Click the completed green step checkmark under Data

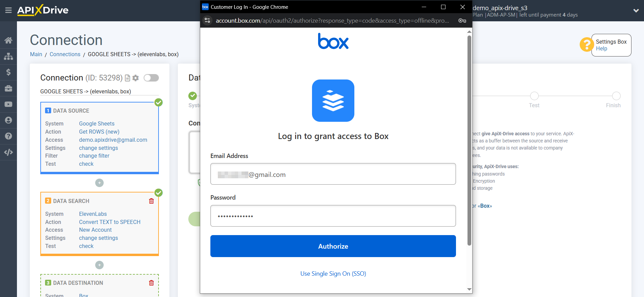tap(193, 96)
